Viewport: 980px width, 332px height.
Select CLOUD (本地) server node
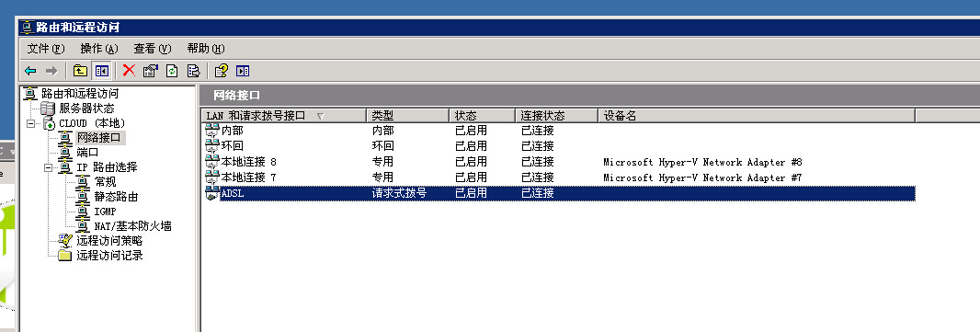click(x=92, y=123)
